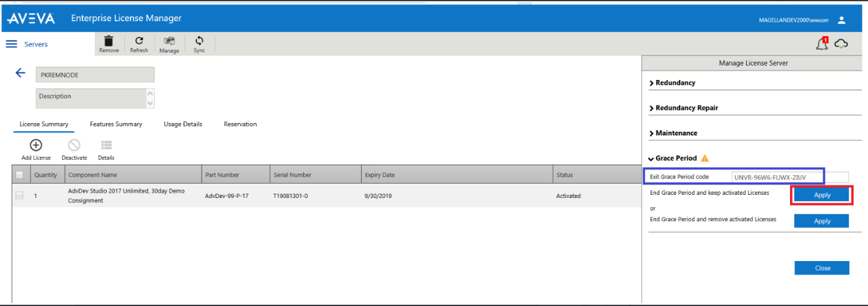Switch to the License Summary tab
This screenshot has width=868, height=306.
[x=44, y=124]
